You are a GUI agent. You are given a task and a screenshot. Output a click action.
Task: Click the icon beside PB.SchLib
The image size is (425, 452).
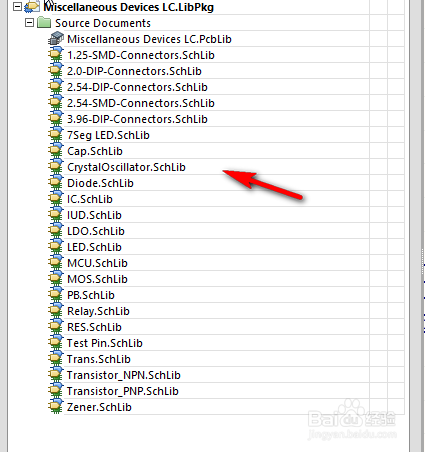point(56,295)
